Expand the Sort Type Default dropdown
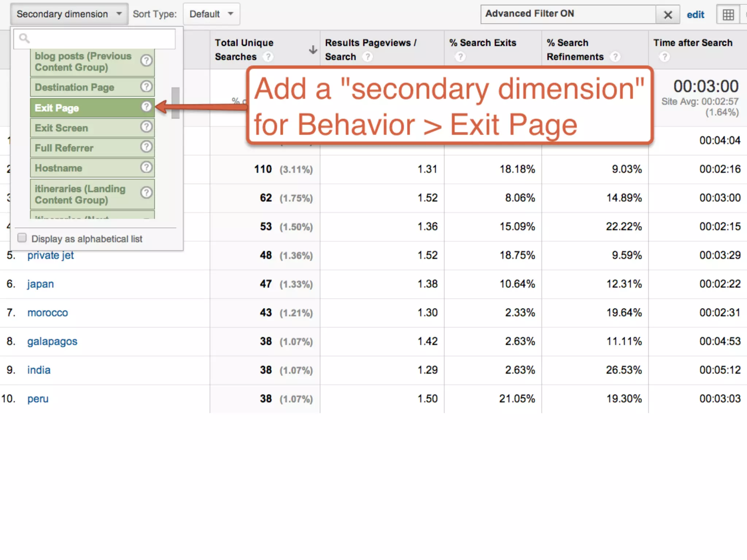Viewport: 747px width, 560px height. click(x=211, y=14)
